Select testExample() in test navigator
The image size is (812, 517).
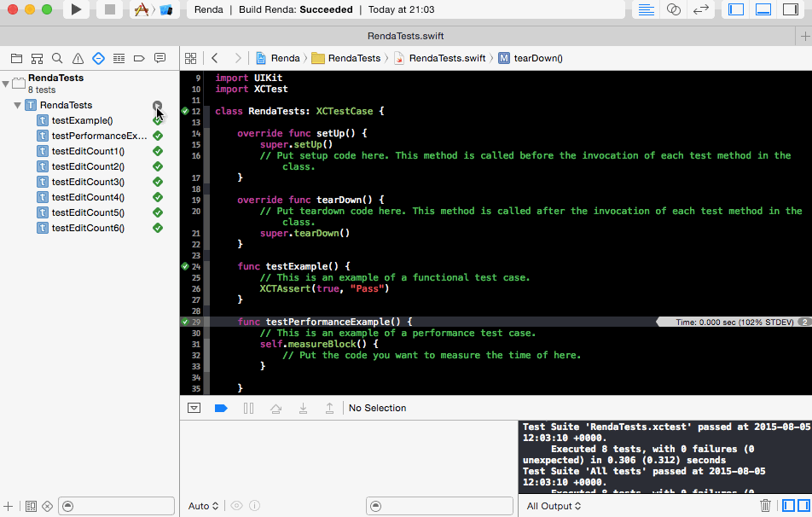pos(83,120)
